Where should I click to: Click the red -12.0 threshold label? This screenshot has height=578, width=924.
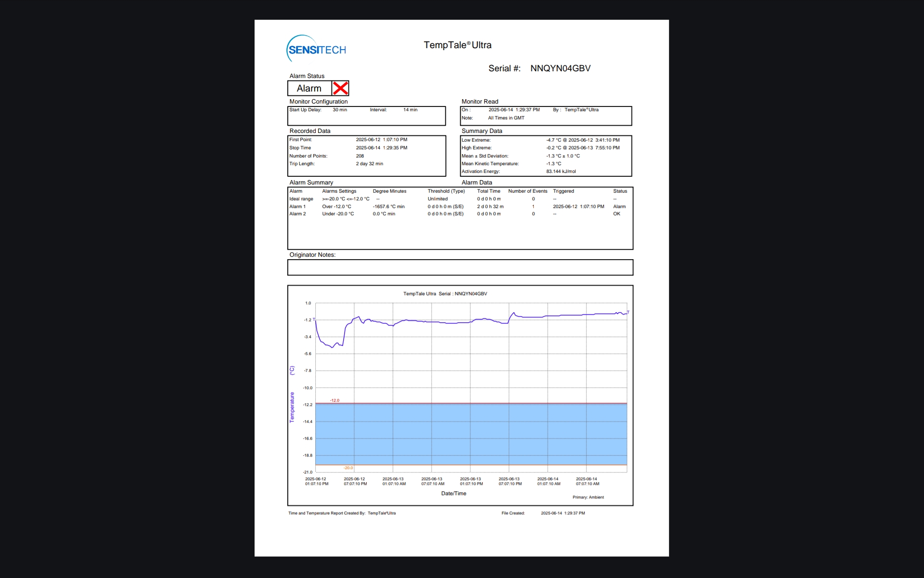334,401
